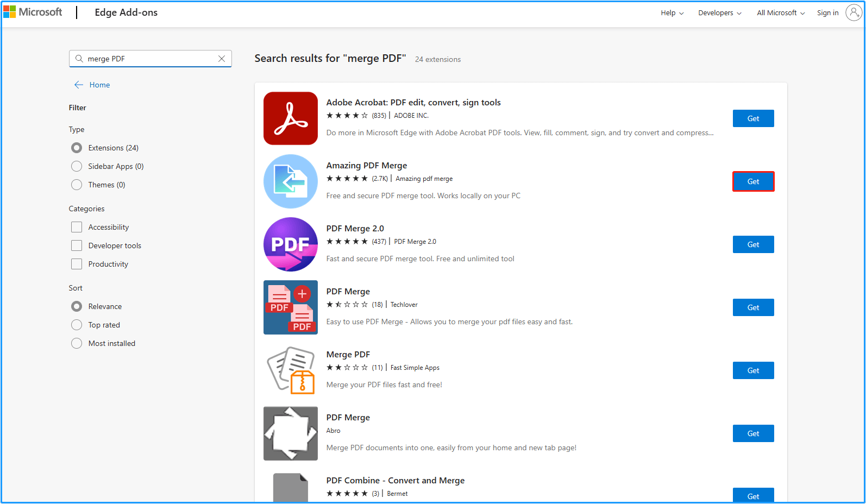Check the Productivity category

coord(77,264)
